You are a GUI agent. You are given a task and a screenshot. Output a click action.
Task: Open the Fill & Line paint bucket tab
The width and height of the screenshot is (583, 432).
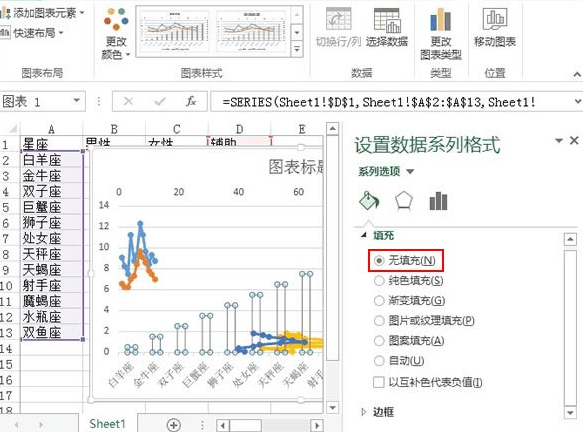point(369,201)
